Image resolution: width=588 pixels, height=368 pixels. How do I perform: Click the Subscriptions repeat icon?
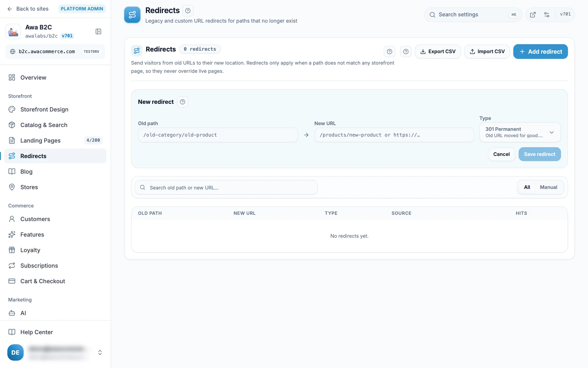(12, 266)
